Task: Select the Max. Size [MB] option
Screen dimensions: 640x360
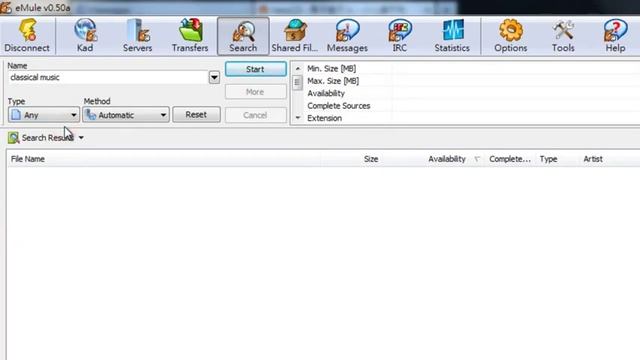Action: 333,81
